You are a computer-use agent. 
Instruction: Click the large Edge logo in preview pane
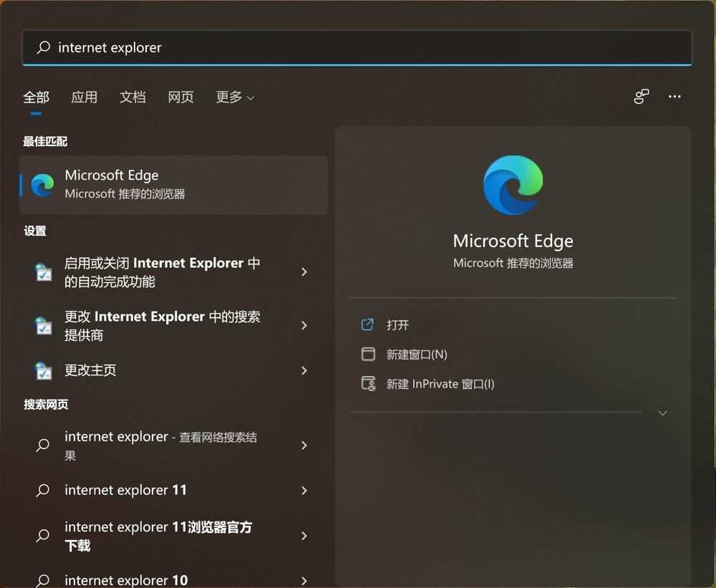[513, 185]
